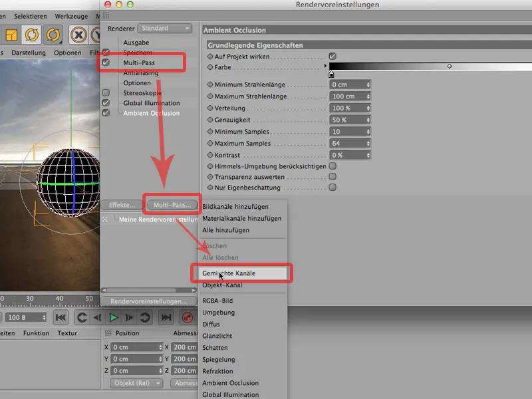Image resolution: width=532 pixels, height=399 pixels.
Task: Click the Farbe gradient bar
Action: (430, 66)
